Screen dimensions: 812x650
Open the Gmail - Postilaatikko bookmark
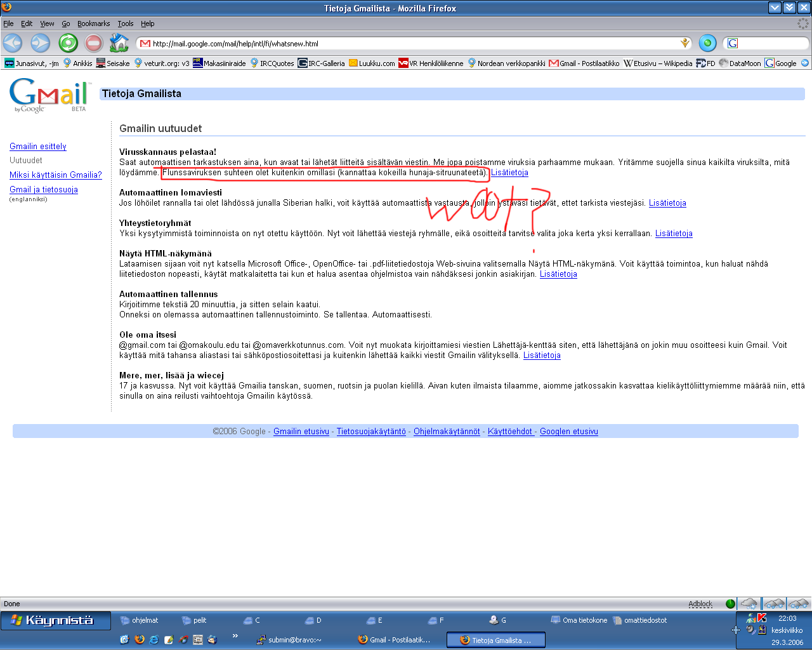(x=584, y=63)
